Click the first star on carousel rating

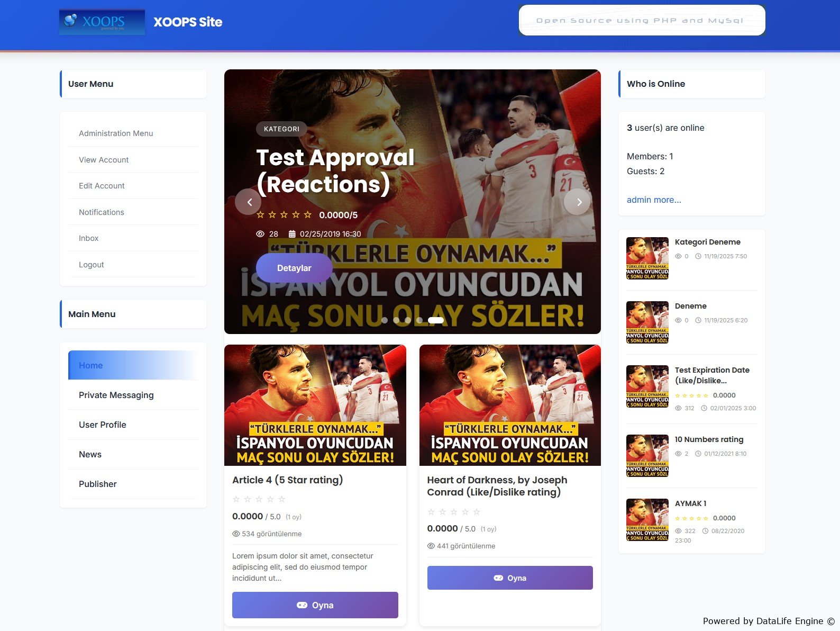tap(260, 215)
